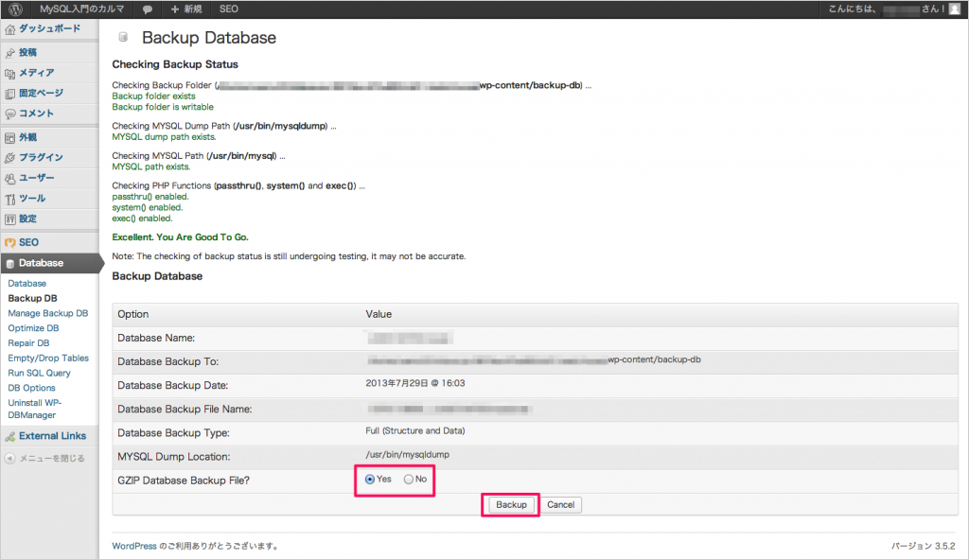The width and height of the screenshot is (969, 560).
Task: Click the Pages icon in sidebar
Action: click(x=9, y=94)
